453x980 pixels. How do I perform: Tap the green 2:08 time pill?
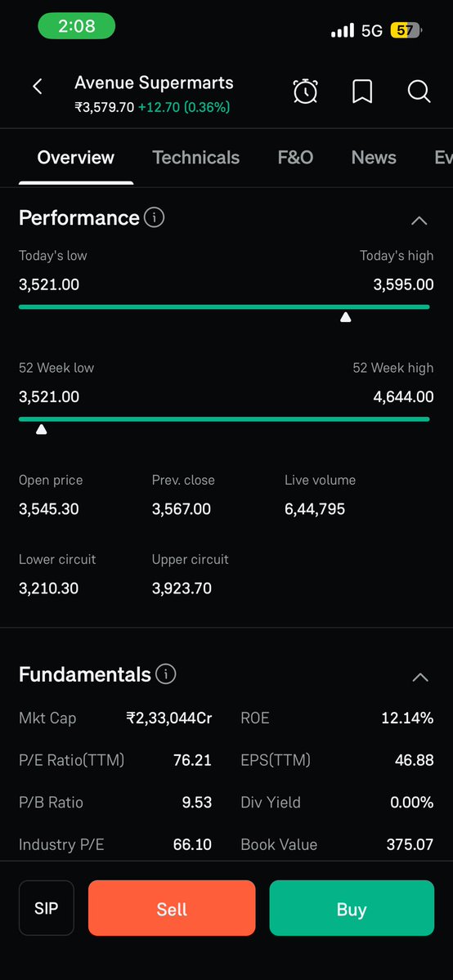(76, 26)
